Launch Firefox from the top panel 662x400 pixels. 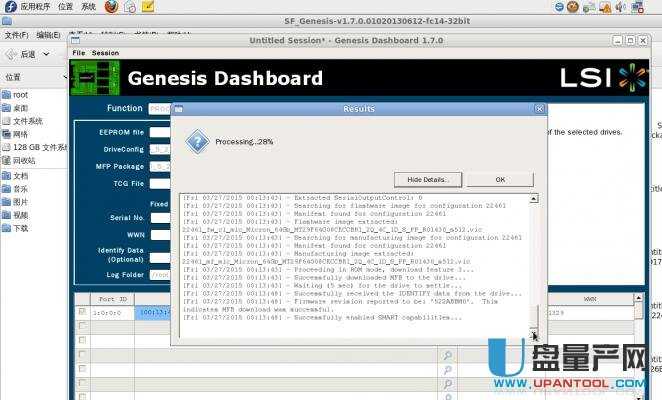[x=110, y=6]
